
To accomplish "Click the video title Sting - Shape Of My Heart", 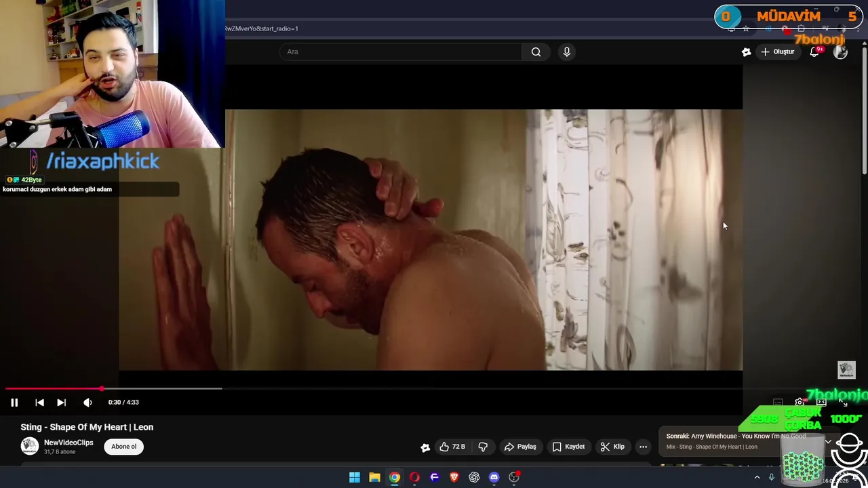I will (x=87, y=427).
